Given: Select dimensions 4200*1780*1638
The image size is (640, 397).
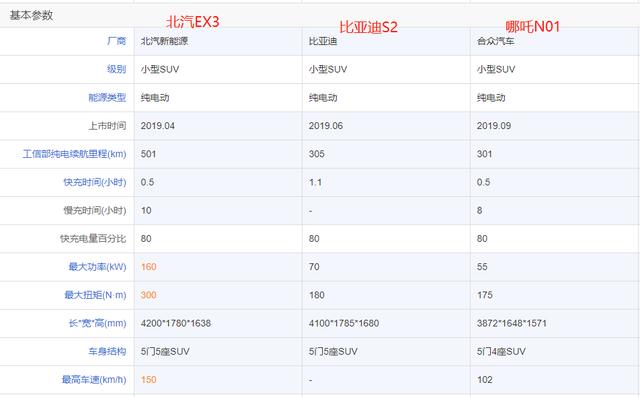Looking at the screenshot, I should (176, 323).
